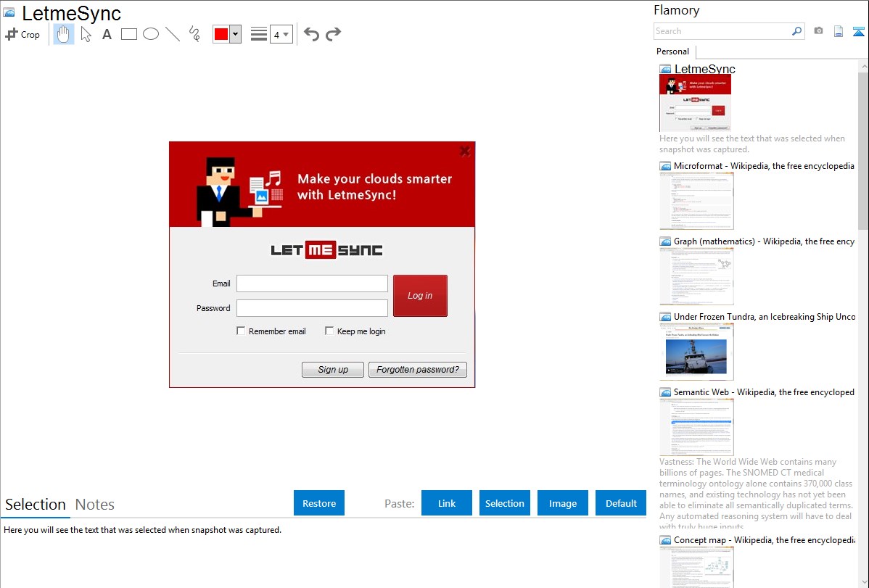Image resolution: width=869 pixels, height=588 pixels.
Task: Switch to the Selection tab
Action: 36,505
